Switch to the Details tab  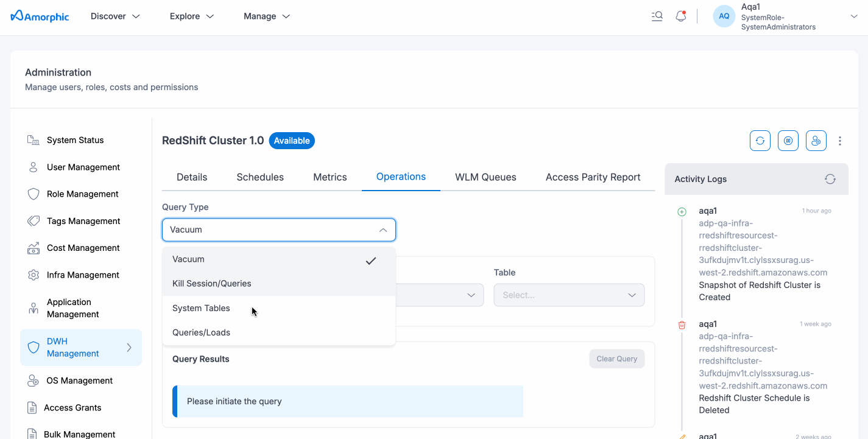(192, 177)
